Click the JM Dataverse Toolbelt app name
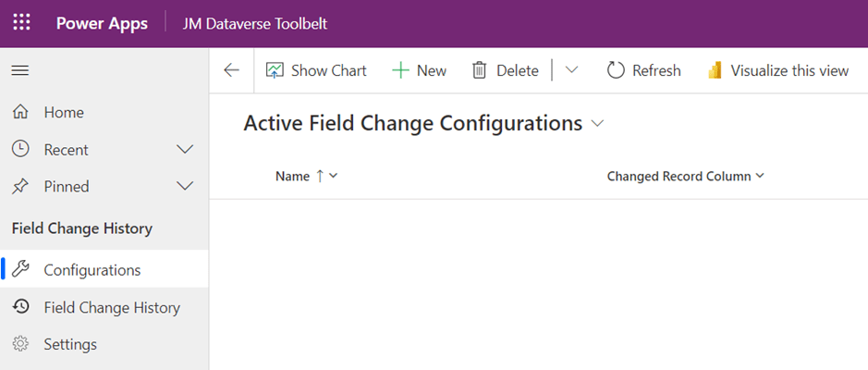The image size is (868, 370). (255, 24)
